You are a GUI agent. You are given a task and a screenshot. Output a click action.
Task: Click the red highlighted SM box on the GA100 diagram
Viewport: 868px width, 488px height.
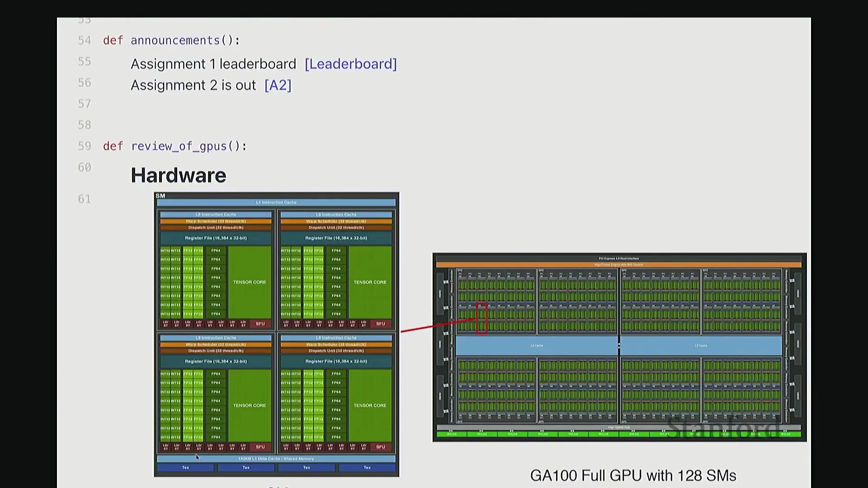tap(481, 319)
